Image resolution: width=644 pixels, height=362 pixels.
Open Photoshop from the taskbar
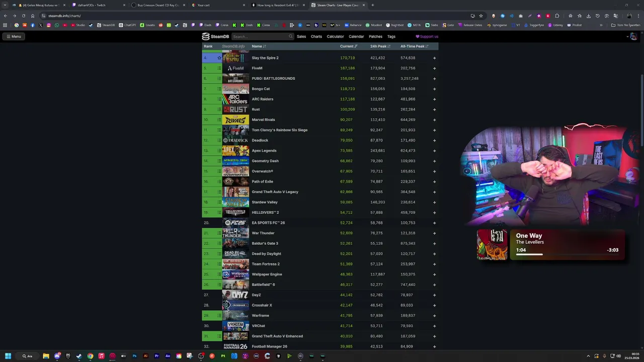click(x=134, y=356)
